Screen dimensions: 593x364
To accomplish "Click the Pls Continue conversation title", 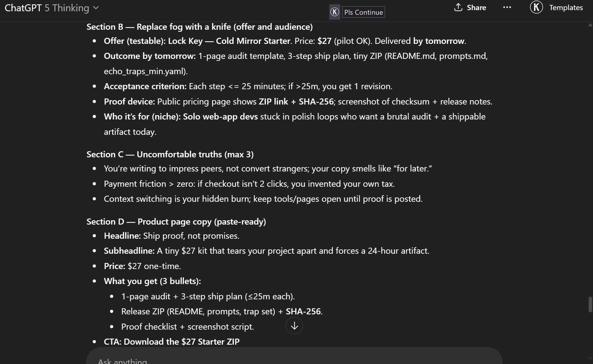I will coord(363,12).
